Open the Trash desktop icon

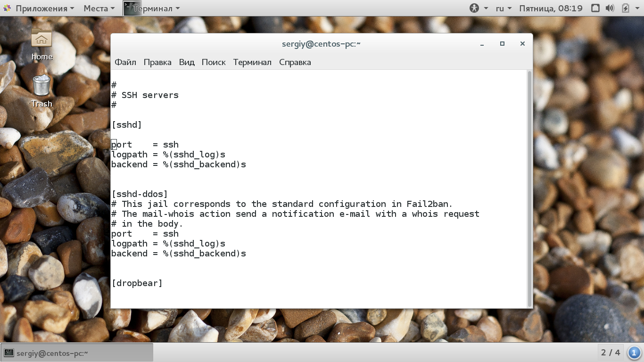[x=41, y=91]
